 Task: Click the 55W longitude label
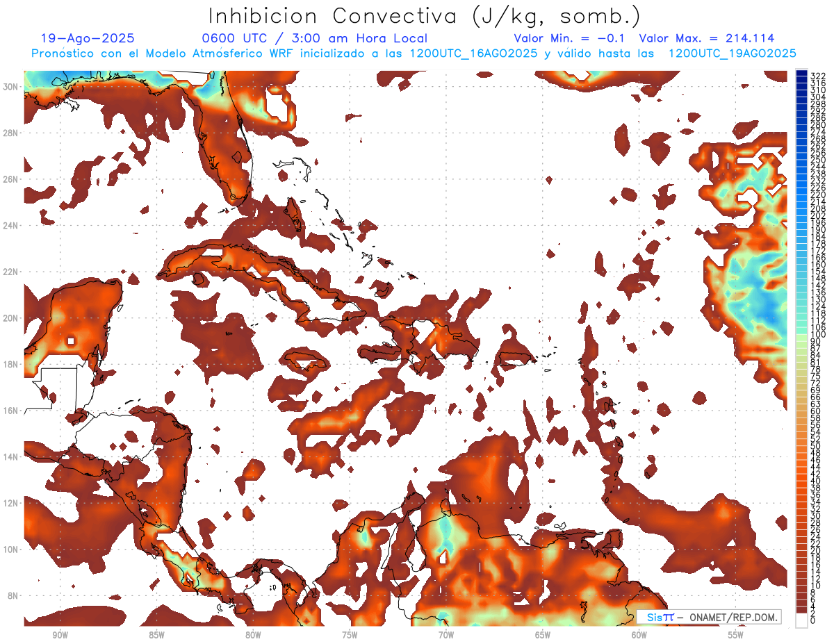pyautogui.click(x=736, y=635)
